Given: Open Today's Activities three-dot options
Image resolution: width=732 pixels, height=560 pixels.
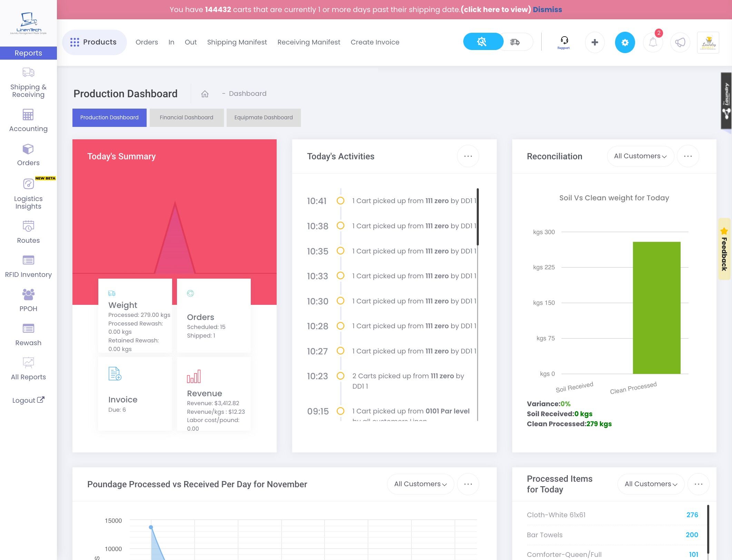Looking at the screenshot, I should click(x=468, y=156).
